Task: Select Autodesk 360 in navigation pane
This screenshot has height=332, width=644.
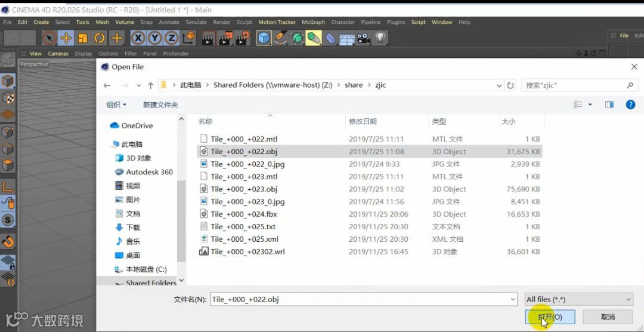Action: click(x=149, y=172)
